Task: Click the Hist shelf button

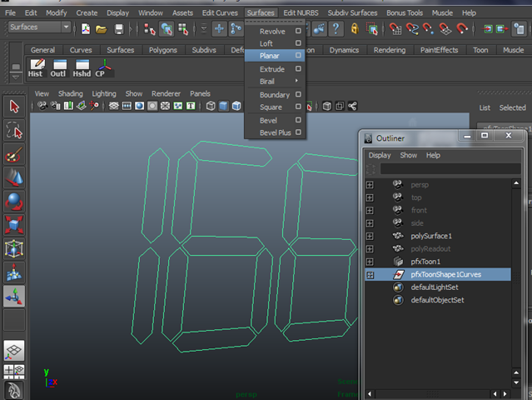Action: pyautogui.click(x=36, y=67)
